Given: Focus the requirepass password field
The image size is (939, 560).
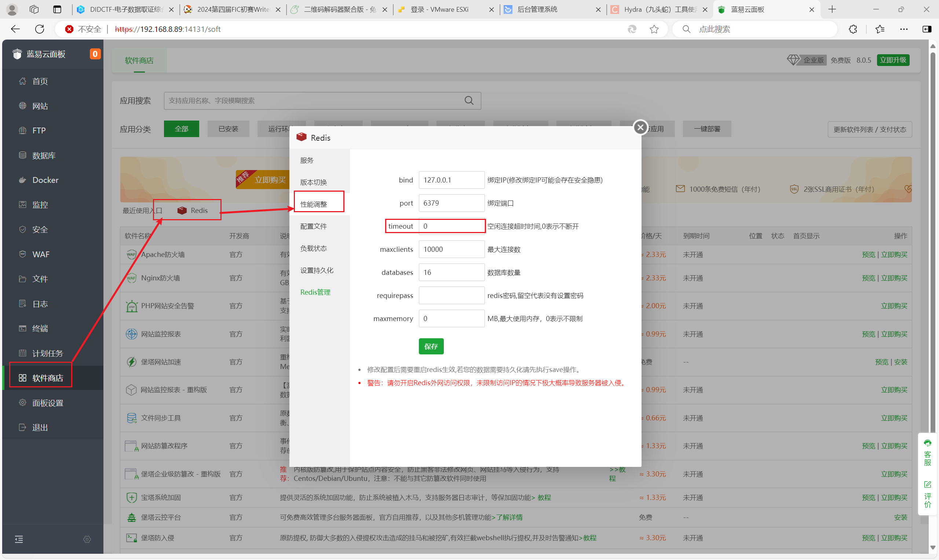Looking at the screenshot, I should pos(451,295).
